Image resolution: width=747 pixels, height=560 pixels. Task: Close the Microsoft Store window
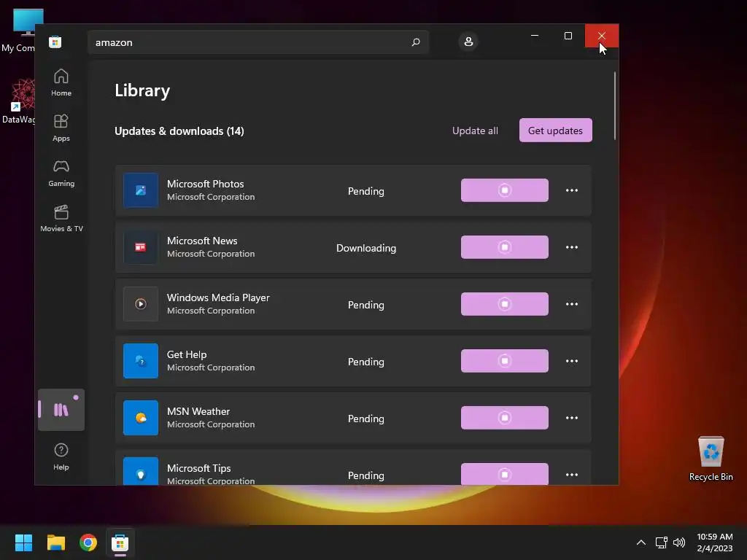point(602,36)
